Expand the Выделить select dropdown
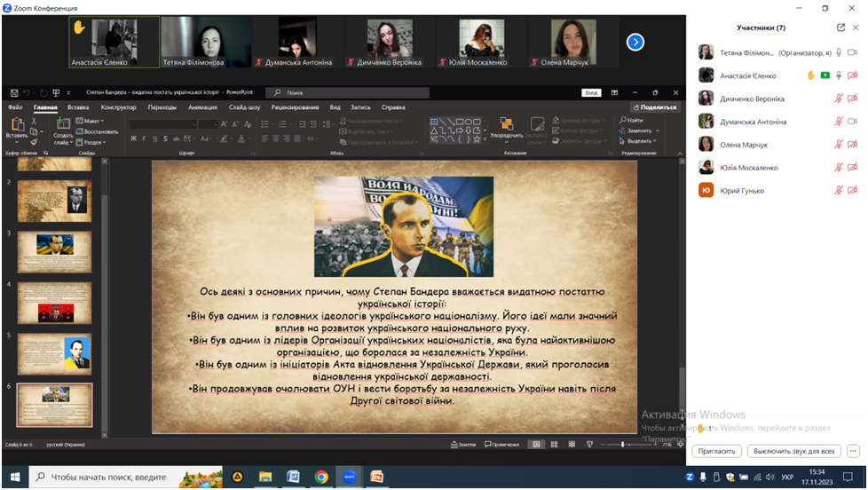868x490 pixels. click(x=641, y=141)
